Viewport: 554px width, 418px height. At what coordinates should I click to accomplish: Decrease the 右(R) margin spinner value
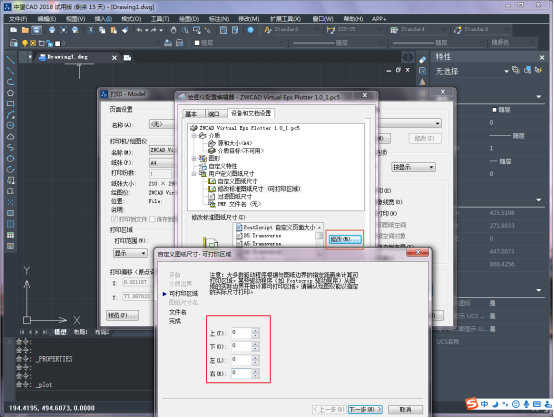point(255,376)
